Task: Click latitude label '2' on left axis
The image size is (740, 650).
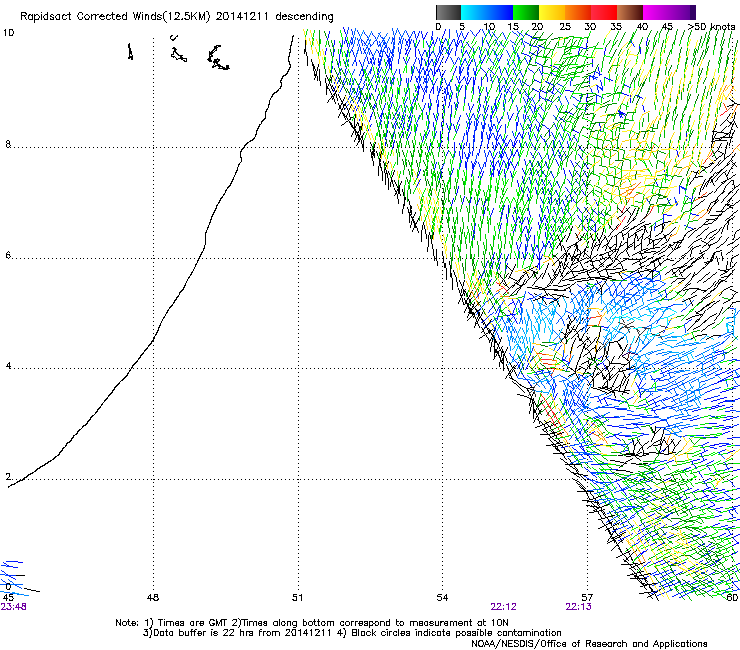Action: point(8,477)
